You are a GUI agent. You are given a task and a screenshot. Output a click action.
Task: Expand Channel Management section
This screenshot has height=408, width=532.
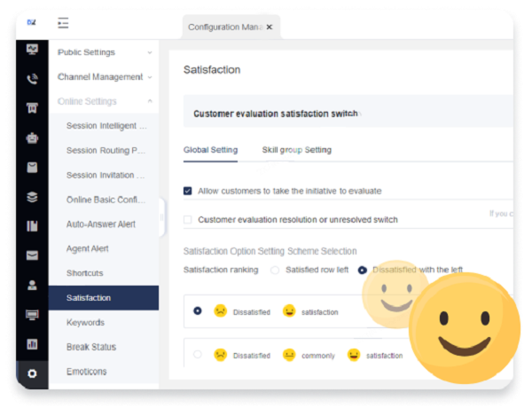click(x=105, y=77)
